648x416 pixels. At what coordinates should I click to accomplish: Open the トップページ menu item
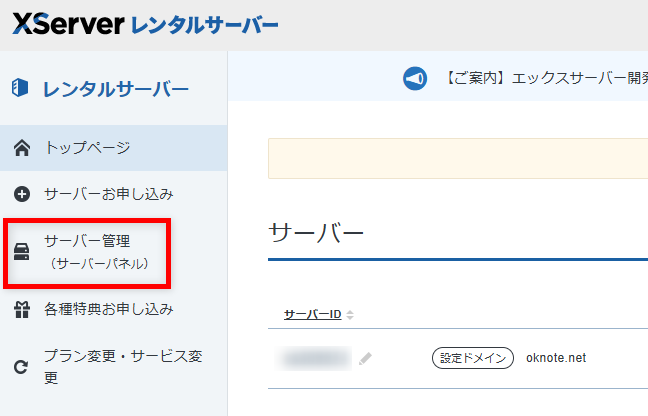point(87,149)
